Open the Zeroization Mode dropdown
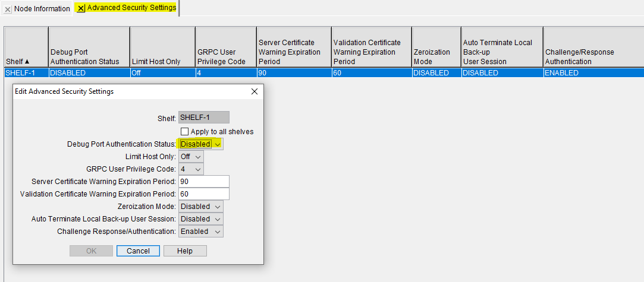 coord(201,207)
